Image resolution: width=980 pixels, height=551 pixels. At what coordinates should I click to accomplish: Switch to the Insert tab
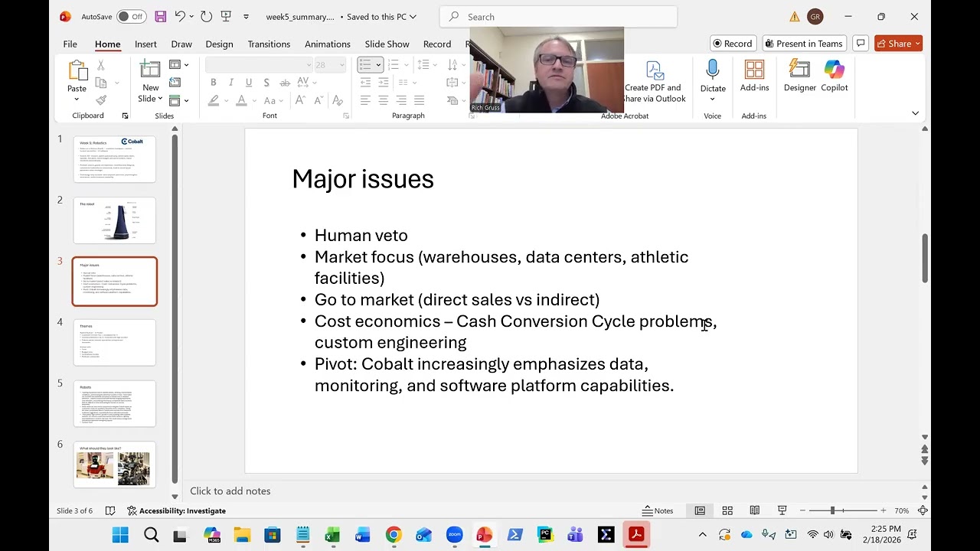[x=145, y=44]
